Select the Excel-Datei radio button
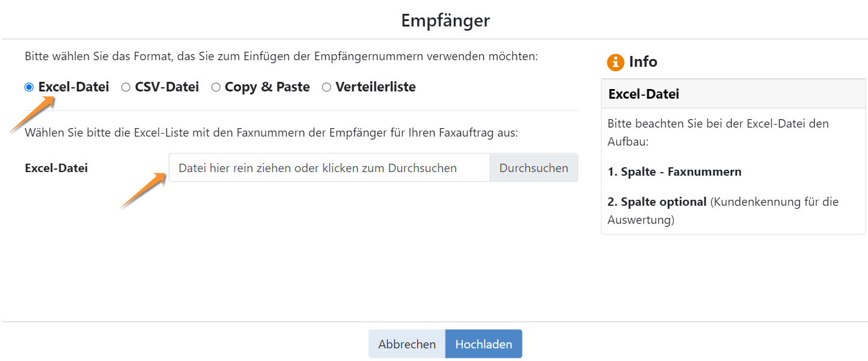Image resolution: width=868 pixels, height=361 pixels. tap(29, 87)
